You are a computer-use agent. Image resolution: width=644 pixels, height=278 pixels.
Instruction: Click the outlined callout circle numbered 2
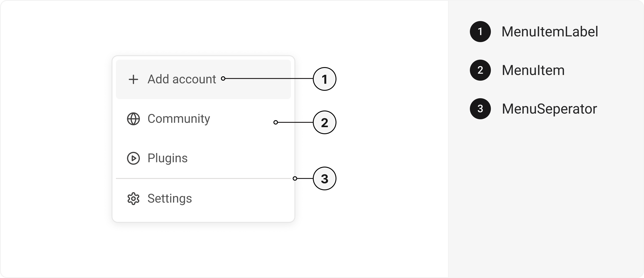(x=324, y=123)
